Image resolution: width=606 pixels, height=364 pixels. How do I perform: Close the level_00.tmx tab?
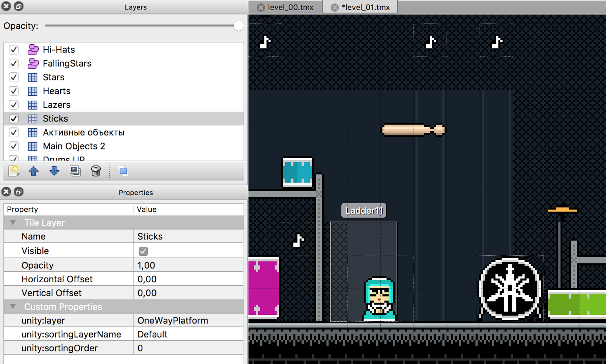pyautogui.click(x=261, y=7)
